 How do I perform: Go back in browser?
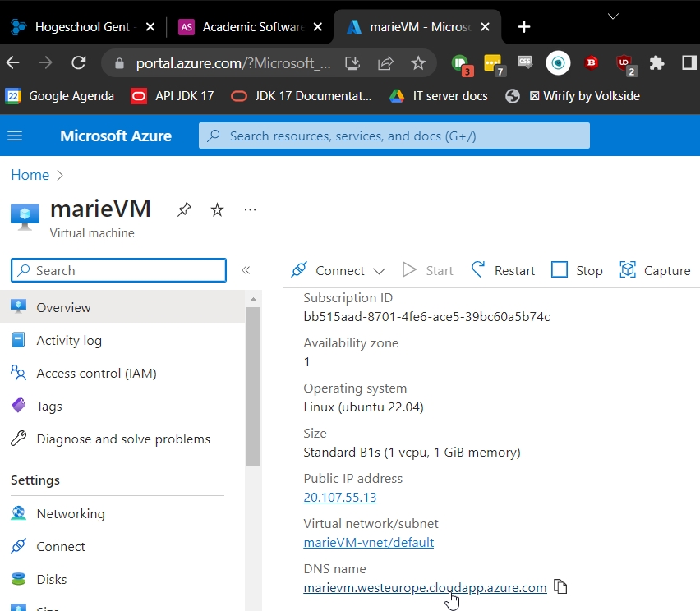click(x=13, y=63)
